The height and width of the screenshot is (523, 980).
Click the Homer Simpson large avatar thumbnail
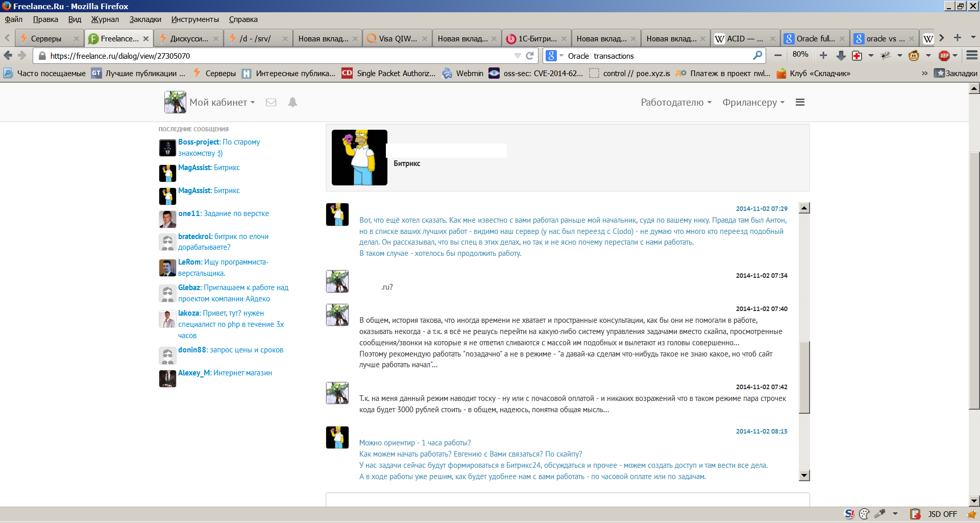pyautogui.click(x=359, y=157)
